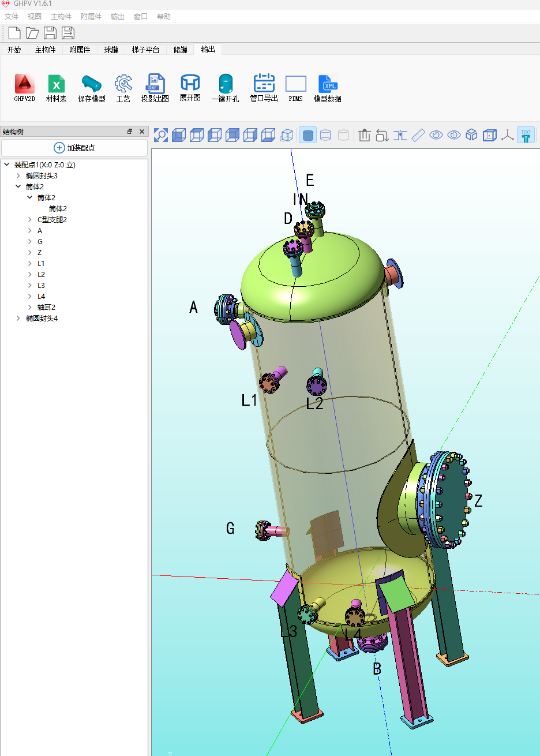Open the 工艺 tool
The image size is (540, 756).
(123, 88)
